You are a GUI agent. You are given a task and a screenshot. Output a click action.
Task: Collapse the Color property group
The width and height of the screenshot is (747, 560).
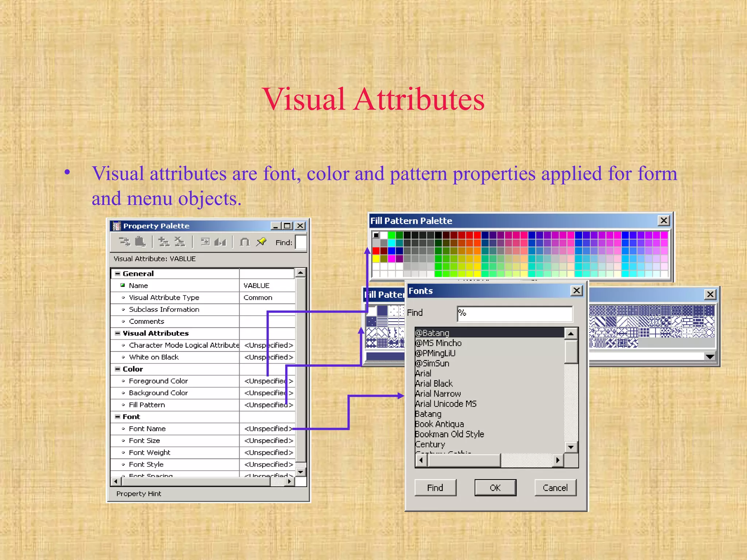[117, 369]
